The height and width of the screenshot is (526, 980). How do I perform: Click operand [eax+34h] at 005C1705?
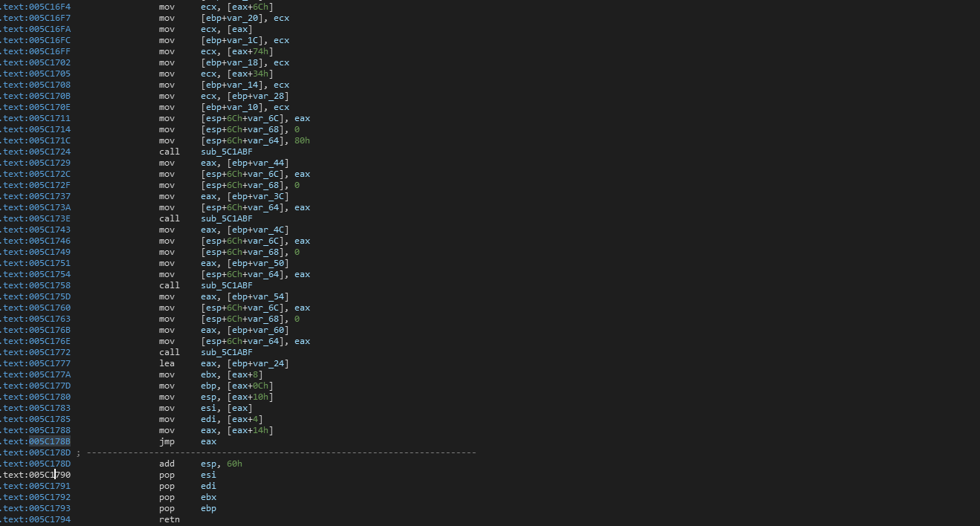tap(251, 74)
